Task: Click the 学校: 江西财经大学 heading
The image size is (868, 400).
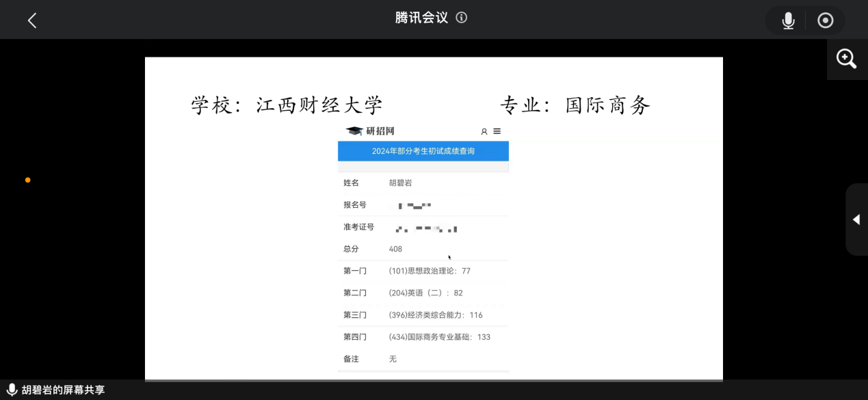Action: tap(287, 105)
